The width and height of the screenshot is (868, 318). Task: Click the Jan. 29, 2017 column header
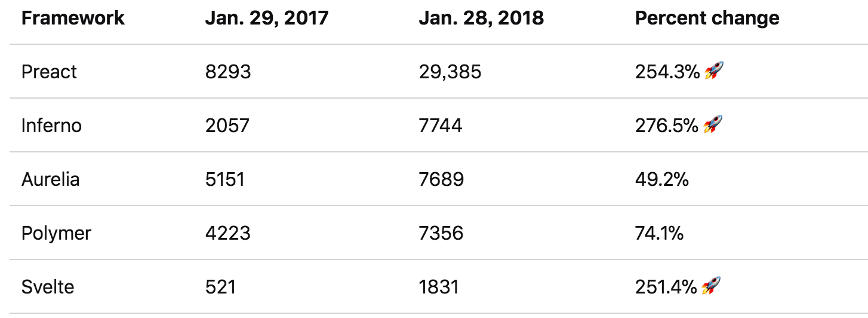(267, 18)
